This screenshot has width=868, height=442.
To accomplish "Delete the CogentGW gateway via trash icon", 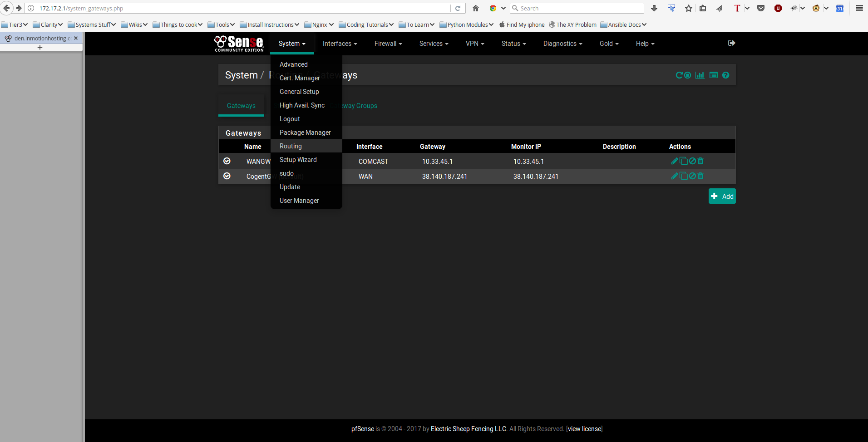I will click(700, 176).
